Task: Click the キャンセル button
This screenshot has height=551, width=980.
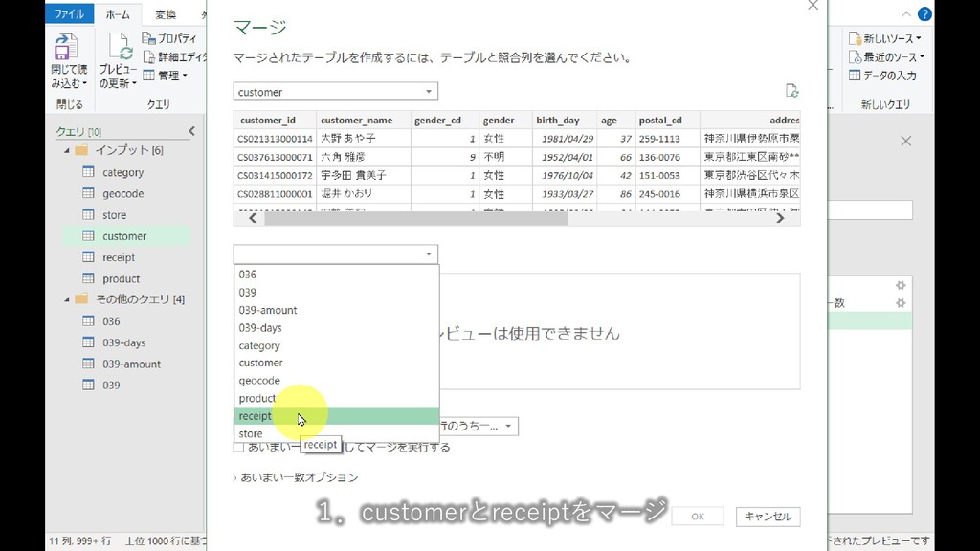Action: 768,517
